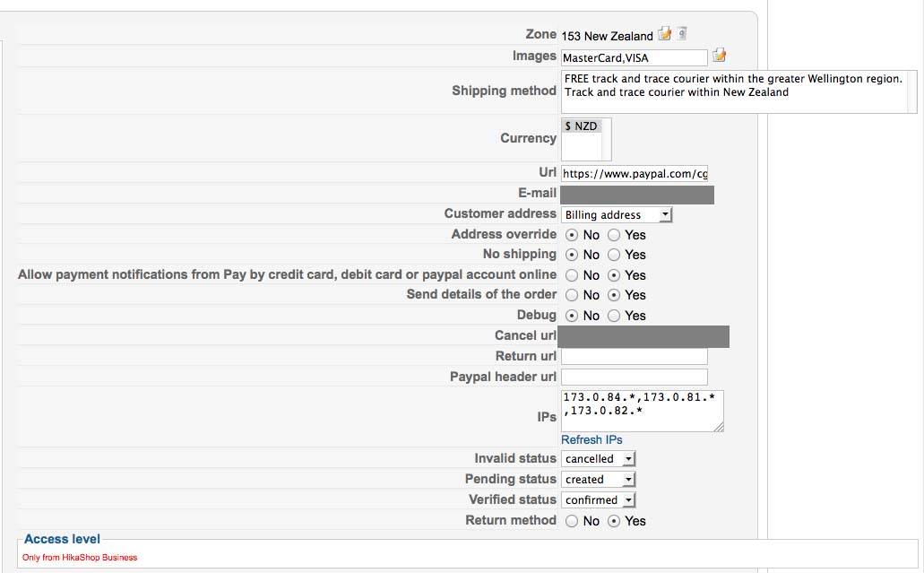The image size is (924, 573).
Task: Click the remove zone icon beside New Zealand
Action: click(x=682, y=33)
